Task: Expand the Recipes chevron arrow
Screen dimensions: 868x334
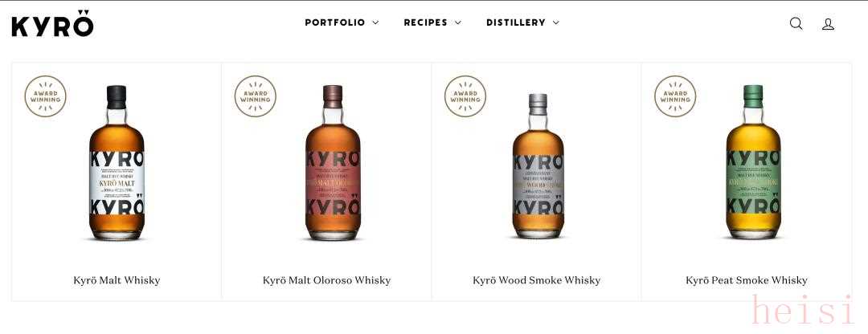Action: click(x=458, y=22)
